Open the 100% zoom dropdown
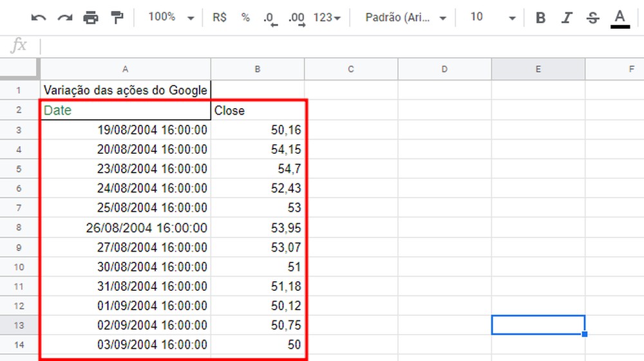The height and width of the screenshot is (361, 644). click(x=171, y=17)
